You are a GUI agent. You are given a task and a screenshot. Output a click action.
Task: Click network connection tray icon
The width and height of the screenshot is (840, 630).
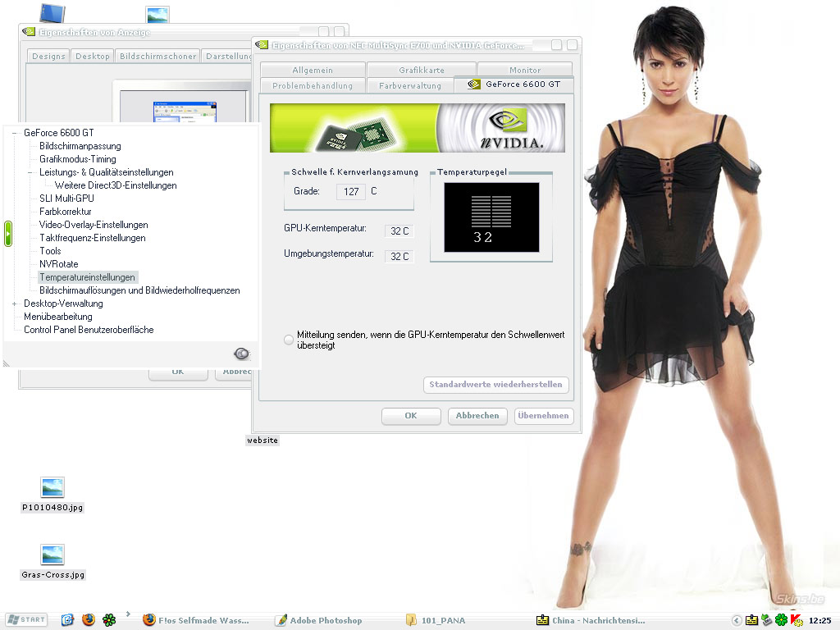point(767,620)
